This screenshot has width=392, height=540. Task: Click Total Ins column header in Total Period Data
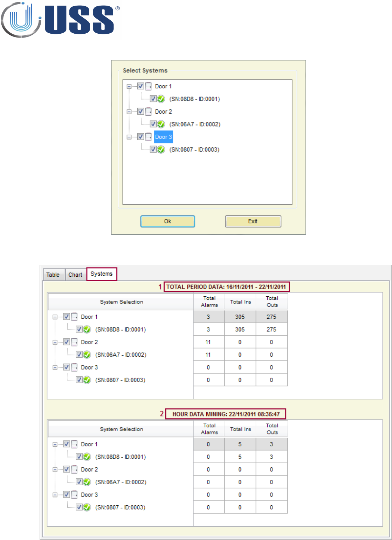pos(240,302)
